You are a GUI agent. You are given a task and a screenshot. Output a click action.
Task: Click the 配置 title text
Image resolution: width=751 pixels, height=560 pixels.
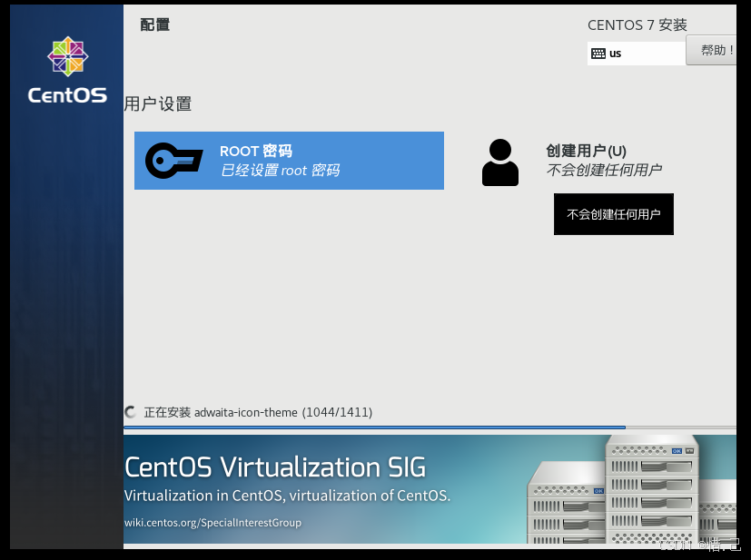pyautogui.click(x=154, y=25)
